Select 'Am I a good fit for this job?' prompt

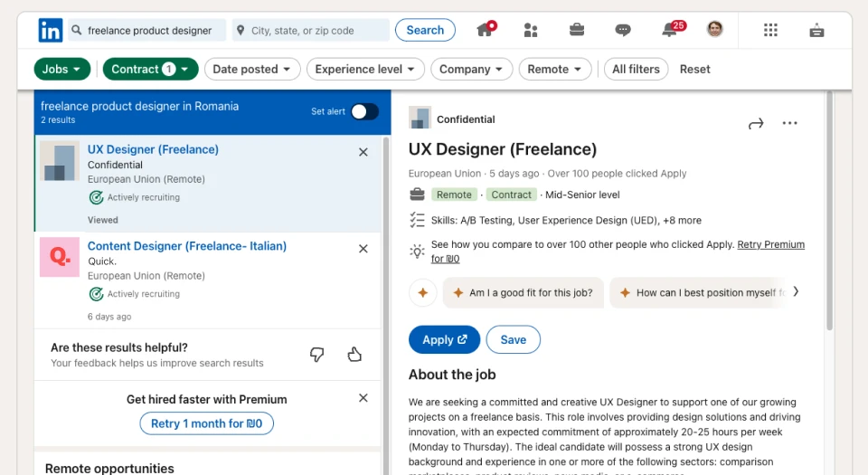pyautogui.click(x=524, y=292)
